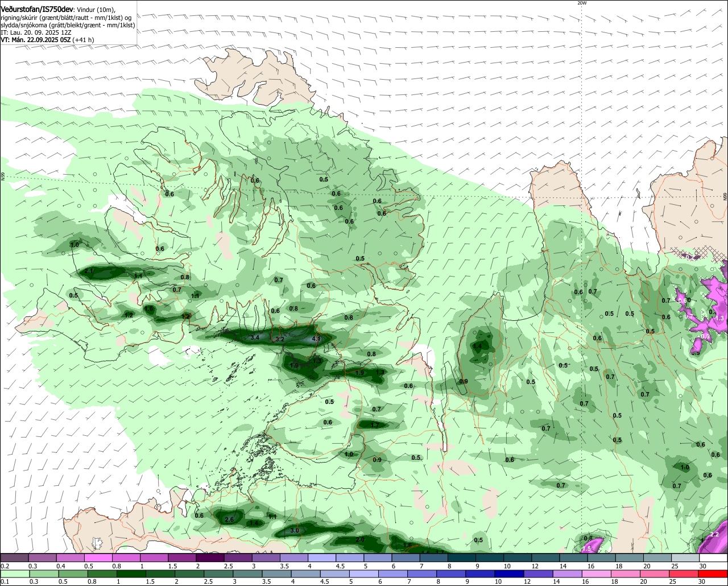Click the 'VT: Mán. 22.09.2025 05Z (+41 h)' line
The image size is (728, 586).
point(47,40)
